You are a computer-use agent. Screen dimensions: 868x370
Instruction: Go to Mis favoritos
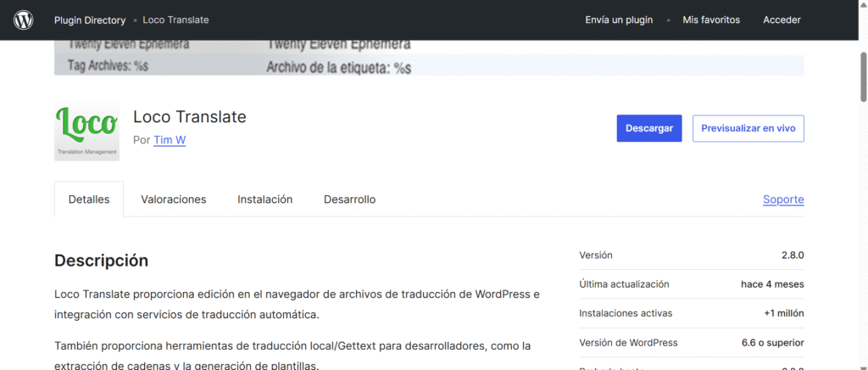pos(711,20)
